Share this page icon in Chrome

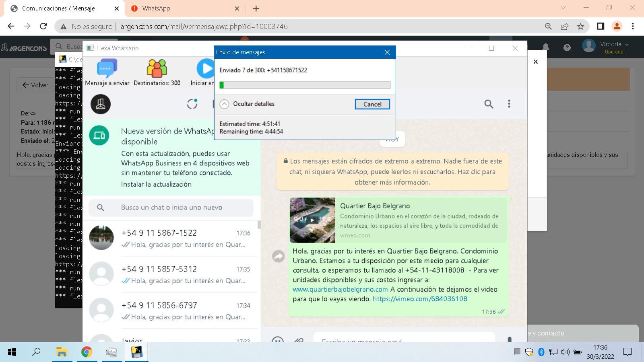pos(564,27)
